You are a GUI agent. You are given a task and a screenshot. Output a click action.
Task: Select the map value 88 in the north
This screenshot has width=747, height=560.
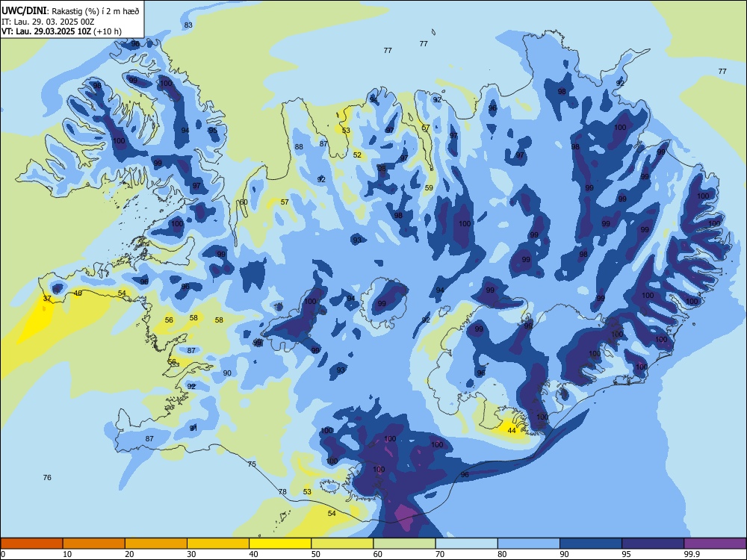(x=299, y=146)
